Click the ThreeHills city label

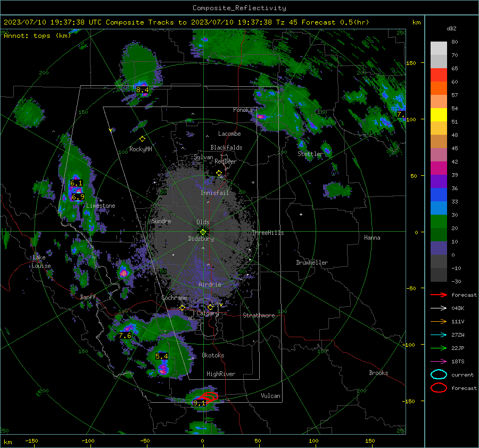268,233
